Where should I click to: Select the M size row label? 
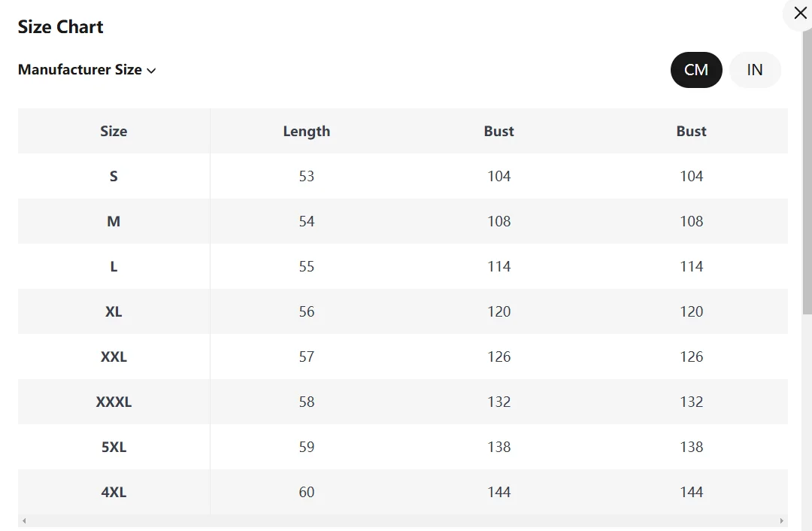tap(114, 221)
